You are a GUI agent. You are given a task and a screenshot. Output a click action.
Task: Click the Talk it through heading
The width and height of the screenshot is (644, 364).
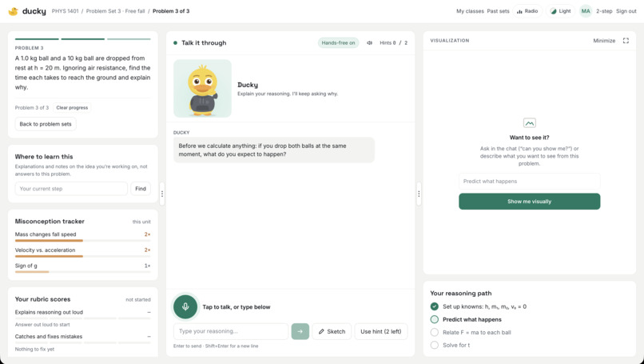tap(204, 42)
